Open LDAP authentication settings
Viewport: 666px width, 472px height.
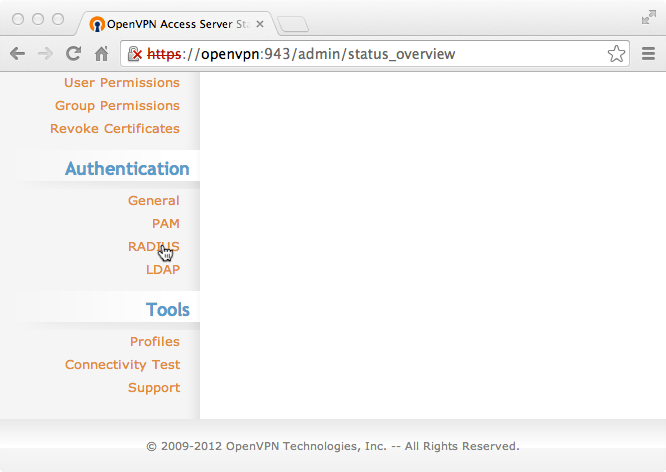[x=163, y=269]
